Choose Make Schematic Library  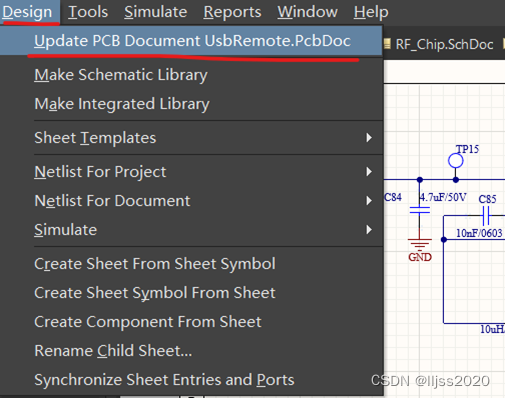121,75
